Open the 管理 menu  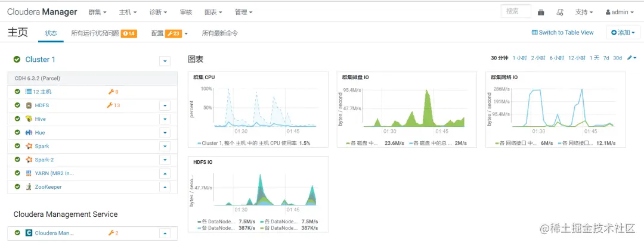click(x=243, y=13)
